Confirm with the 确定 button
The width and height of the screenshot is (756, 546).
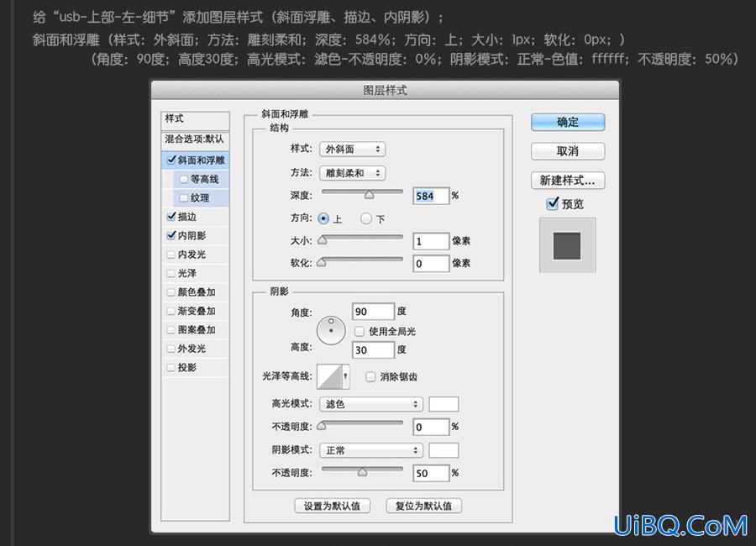[x=568, y=122]
